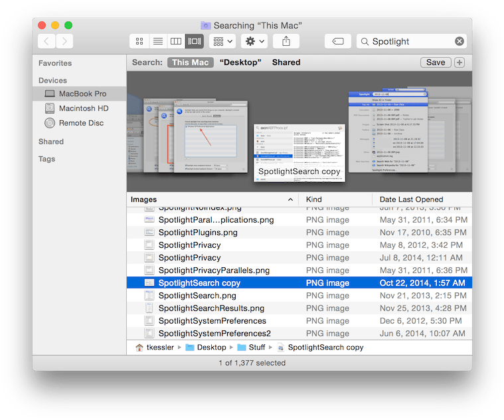The height and width of the screenshot is (420, 504).
Task: Click the Remote Disc icon
Action: [x=50, y=123]
